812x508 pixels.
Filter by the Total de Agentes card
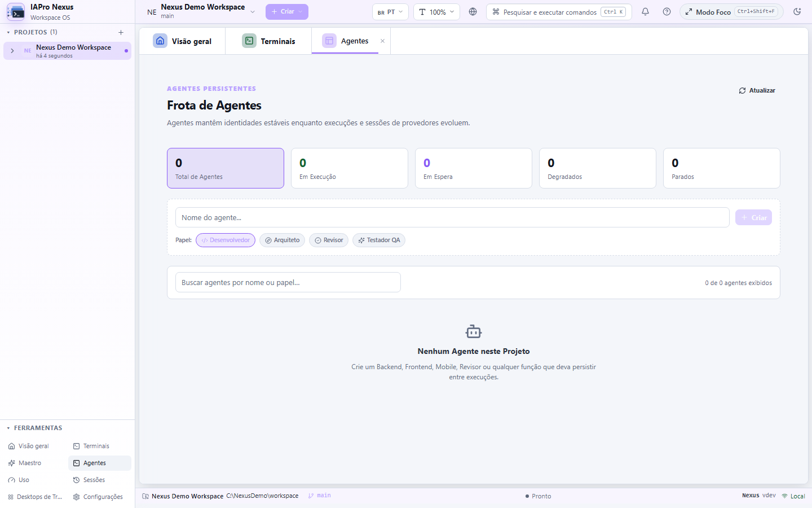(x=226, y=168)
